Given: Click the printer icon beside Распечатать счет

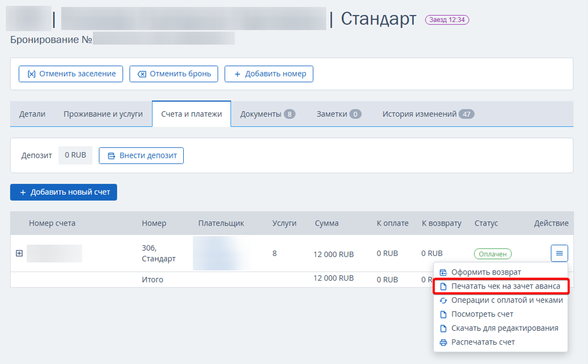Looking at the screenshot, I should [x=443, y=342].
